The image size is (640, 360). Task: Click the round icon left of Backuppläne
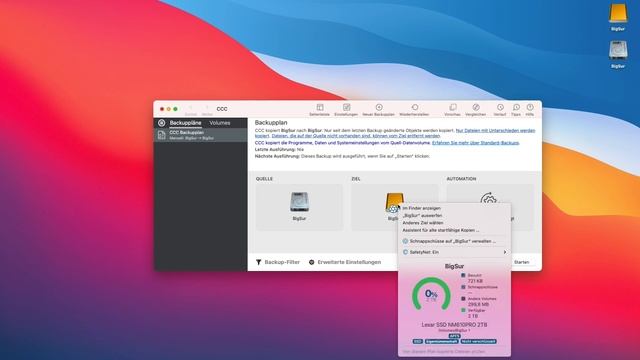point(162,123)
